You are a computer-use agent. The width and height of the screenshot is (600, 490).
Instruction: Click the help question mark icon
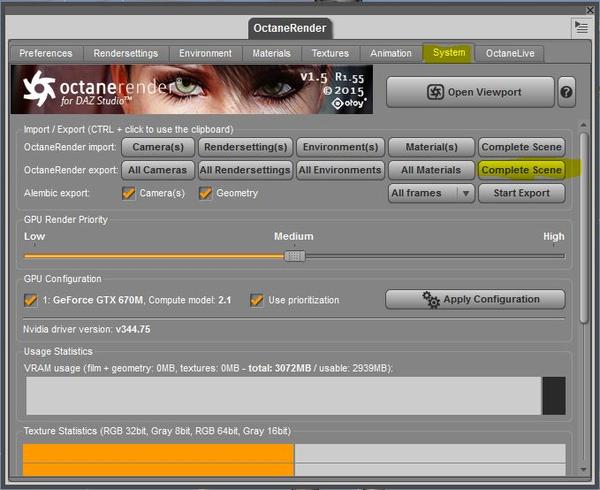click(x=566, y=92)
